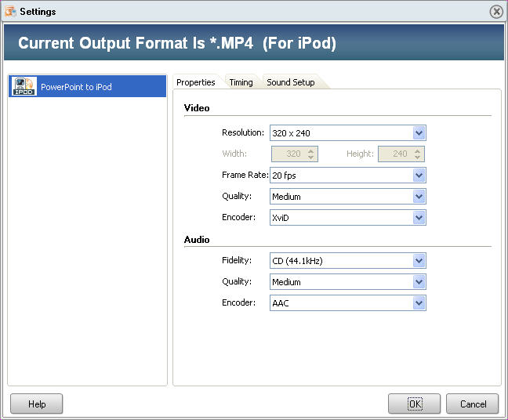Switch to the Timing tab
Screen dimensions: 508x420
click(x=241, y=82)
